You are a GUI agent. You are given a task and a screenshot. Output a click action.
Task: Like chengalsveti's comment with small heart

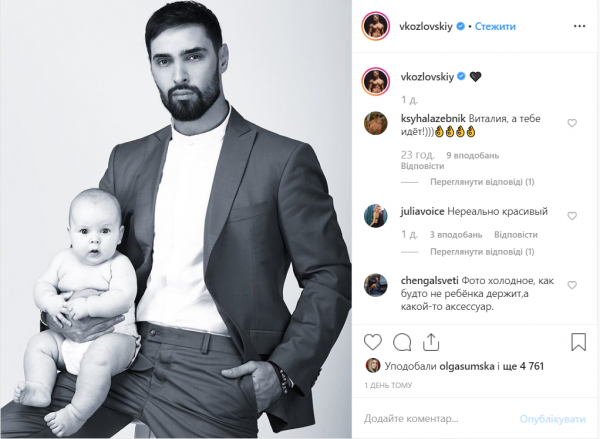[x=572, y=285]
